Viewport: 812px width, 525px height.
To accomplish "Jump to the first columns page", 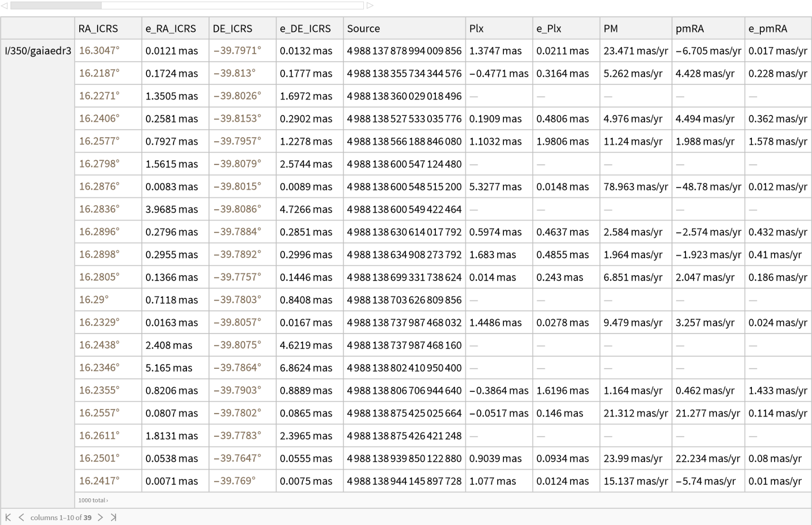I will pyautogui.click(x=8, y=517).
